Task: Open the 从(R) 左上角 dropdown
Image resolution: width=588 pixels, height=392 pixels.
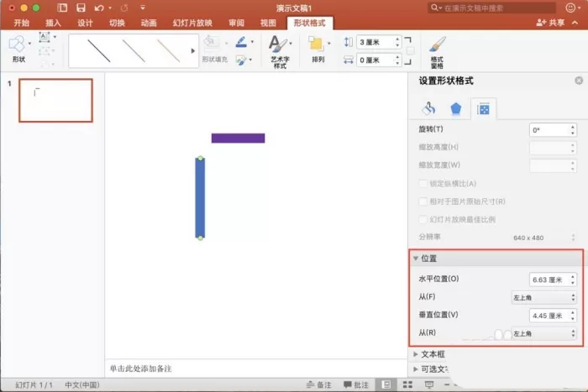Action: pos(543,333)
